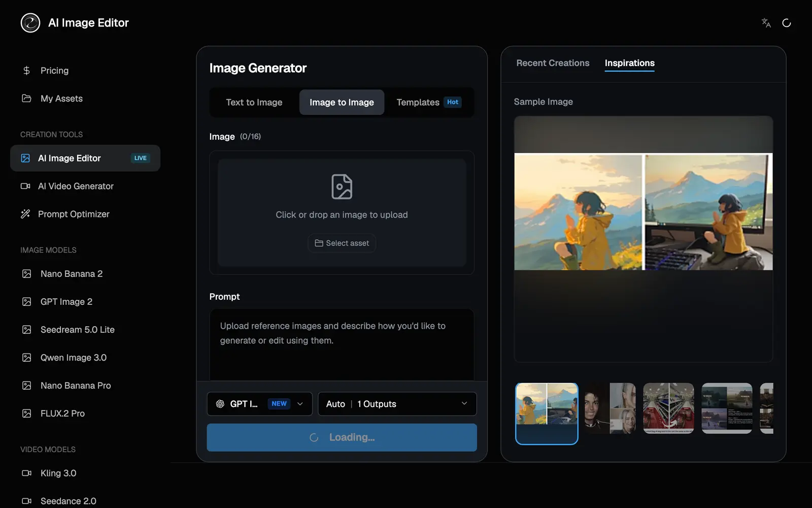Click the Kling 3.0 video icon
The height and width of the screenshot is (508, 812).
(27, 473)
